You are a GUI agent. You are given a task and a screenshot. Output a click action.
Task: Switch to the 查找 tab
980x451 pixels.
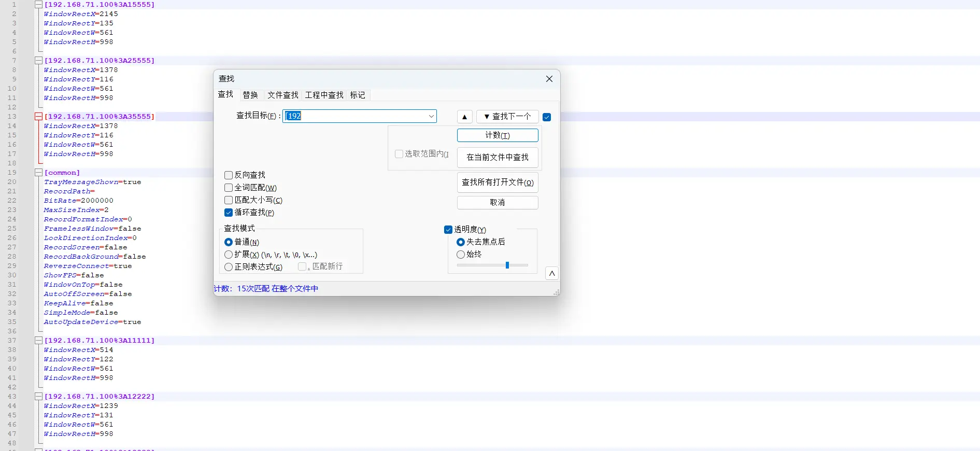click(x=225, y=94)
